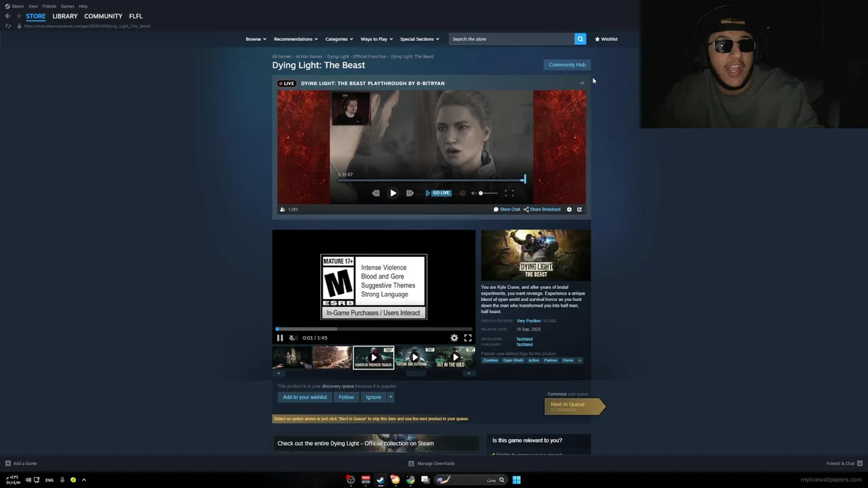Click the search magnifier button in store
The height and width of the screenshot is (488, 868).
point(580,39)
